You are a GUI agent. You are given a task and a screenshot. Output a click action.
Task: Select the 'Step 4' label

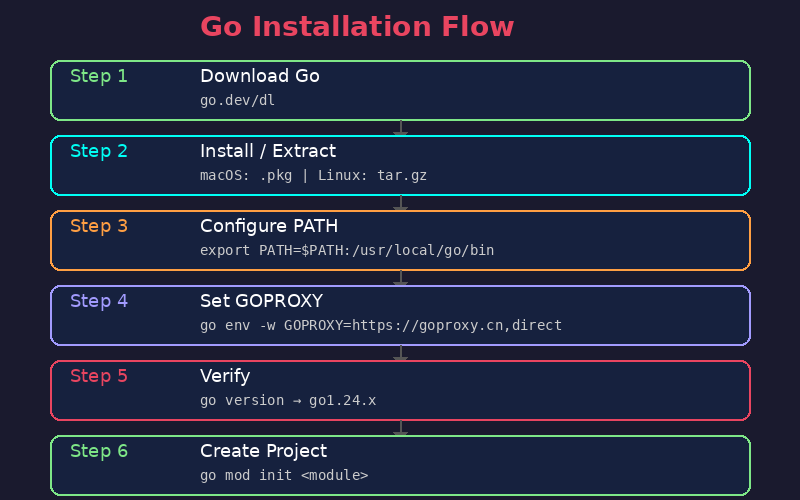pyautogui.click(x=98, y=301)
